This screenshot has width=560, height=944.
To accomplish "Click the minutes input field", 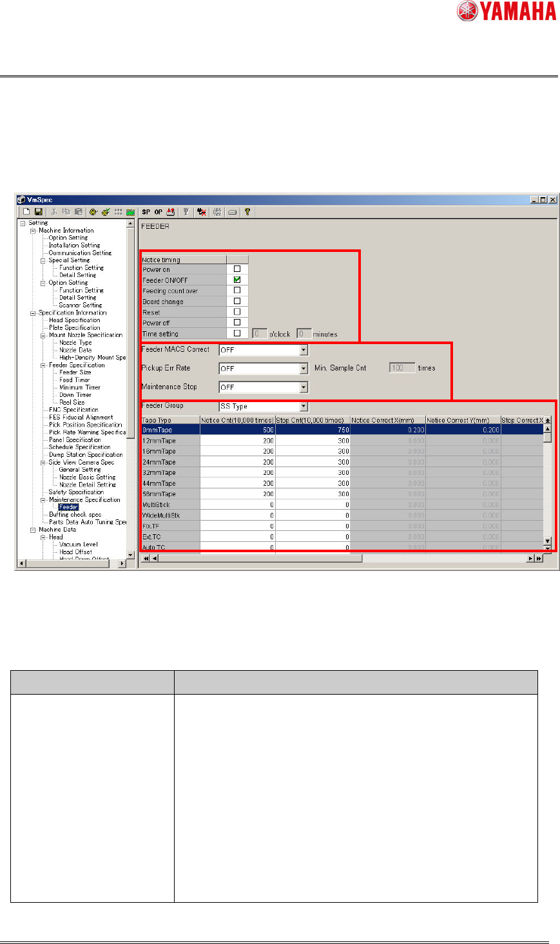I will point(304,334).
